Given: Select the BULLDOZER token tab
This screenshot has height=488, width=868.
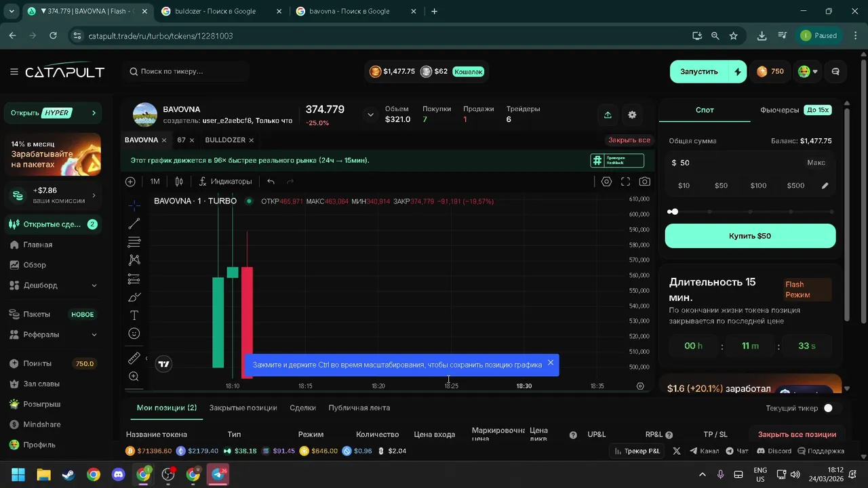Looking at the screenshot, I should pos(224,140).
